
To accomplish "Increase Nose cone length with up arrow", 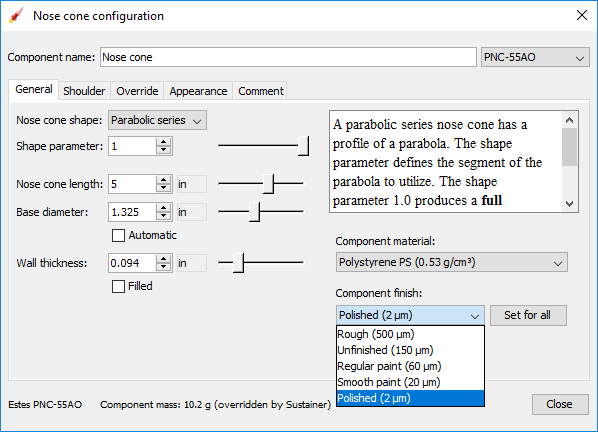I will point(164,180).
